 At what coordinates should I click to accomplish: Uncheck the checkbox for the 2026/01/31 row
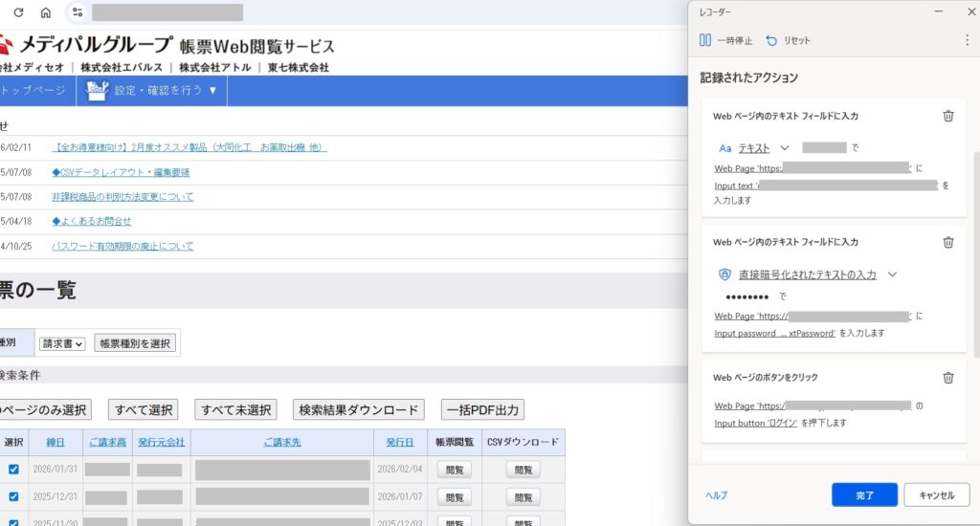(13, 470)
